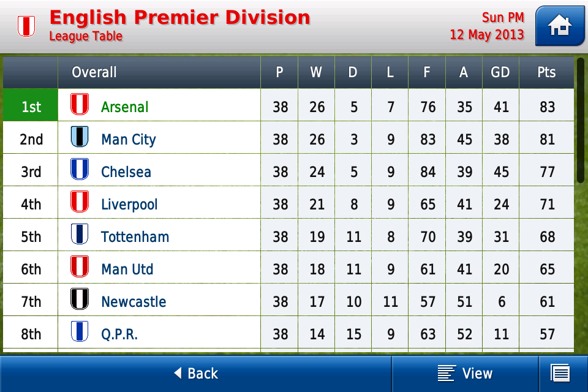Tap Chelsea's blue shield badge
Screen dimensions: 588x392
(80, 169)
